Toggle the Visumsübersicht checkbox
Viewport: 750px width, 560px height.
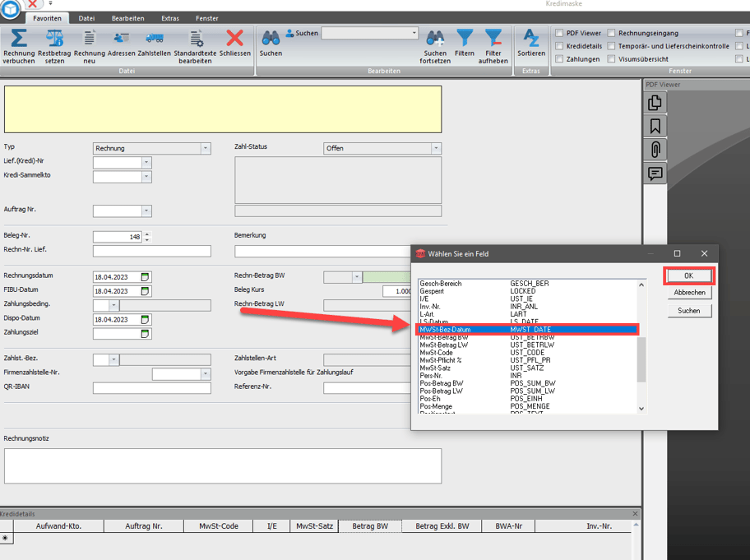(611, 59)
